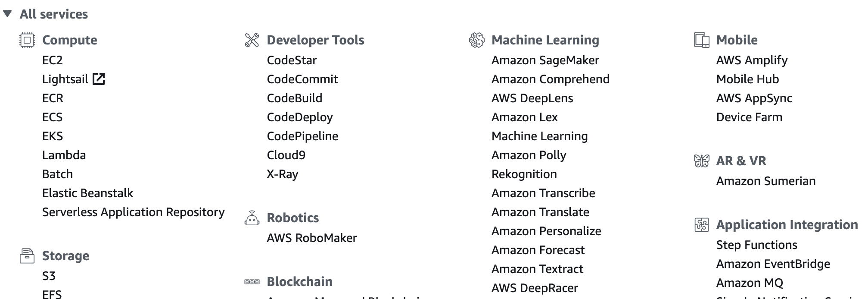Collapse the All services section triangle

pos(7,14)
